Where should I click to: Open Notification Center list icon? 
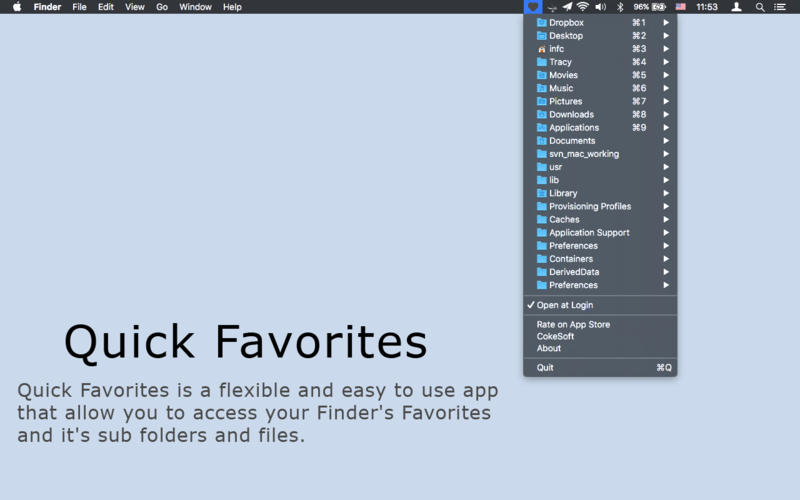(781, 7)
